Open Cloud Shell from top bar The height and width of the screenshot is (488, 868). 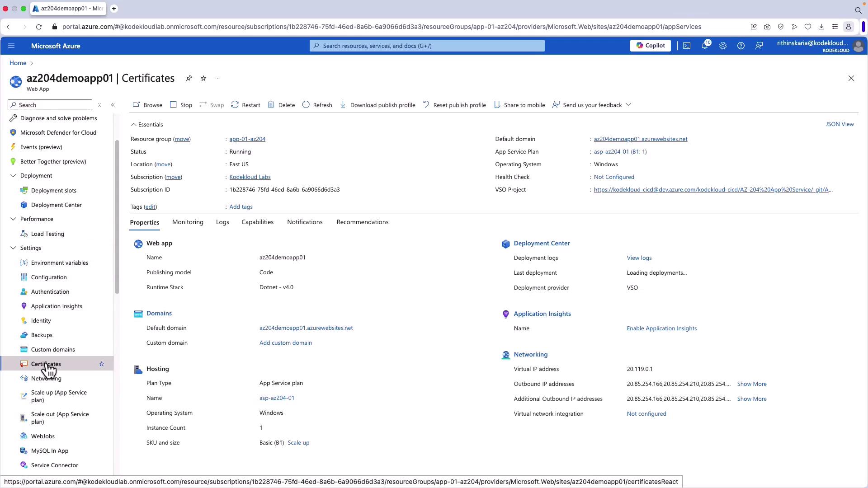(687, 46)
